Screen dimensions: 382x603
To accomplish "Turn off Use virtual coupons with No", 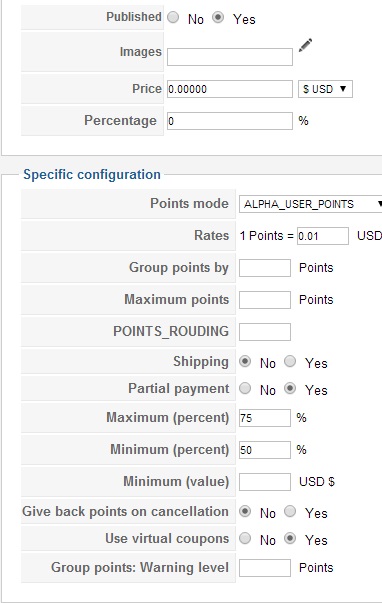I will pyautogui.click(x=245, y=538).
